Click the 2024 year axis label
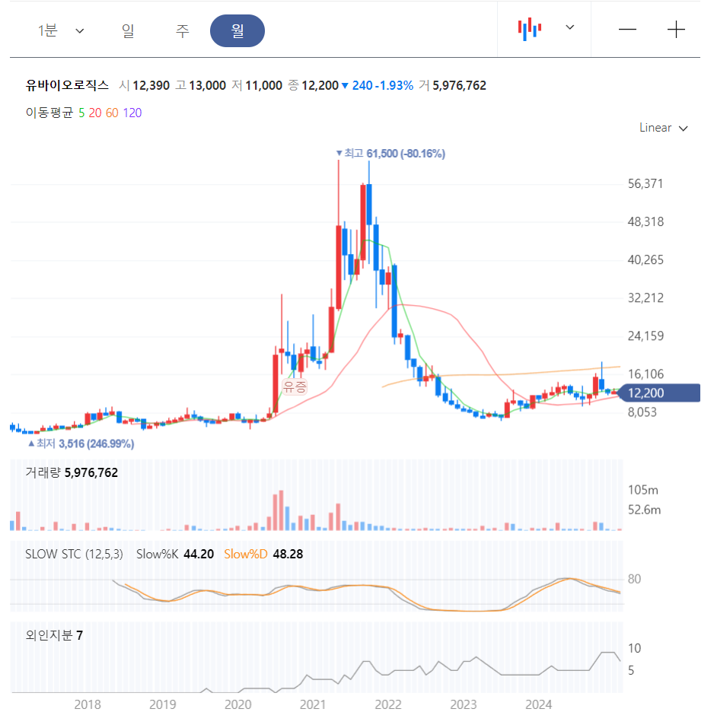Viewport: 714px width, 728px height. click(538, 704)
